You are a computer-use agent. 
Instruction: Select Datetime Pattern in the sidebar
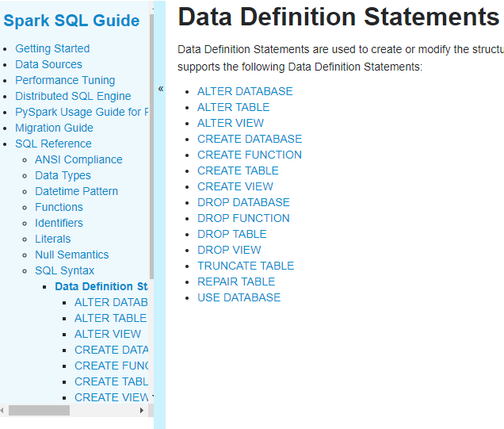pos(76,191)
